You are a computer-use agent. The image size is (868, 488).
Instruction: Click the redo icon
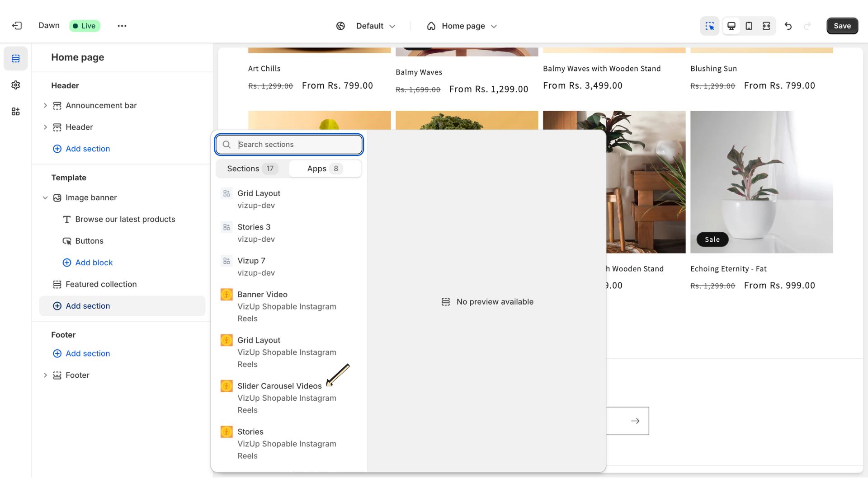pos(807,26)
